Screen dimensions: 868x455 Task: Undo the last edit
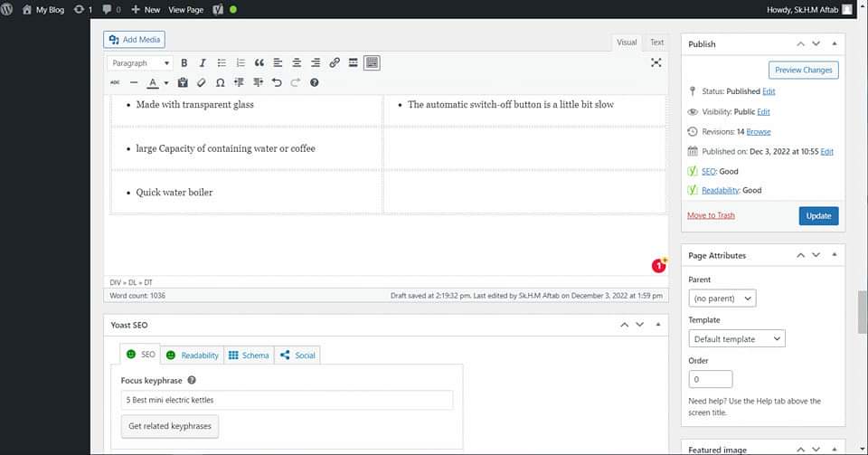tap(277, 82)
